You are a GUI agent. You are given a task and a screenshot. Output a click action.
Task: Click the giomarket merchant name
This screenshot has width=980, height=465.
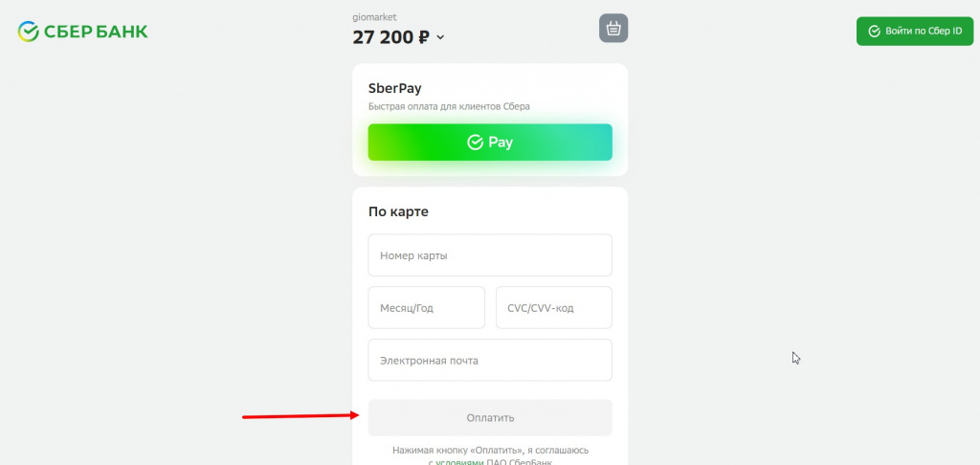(x=374, y=17)
